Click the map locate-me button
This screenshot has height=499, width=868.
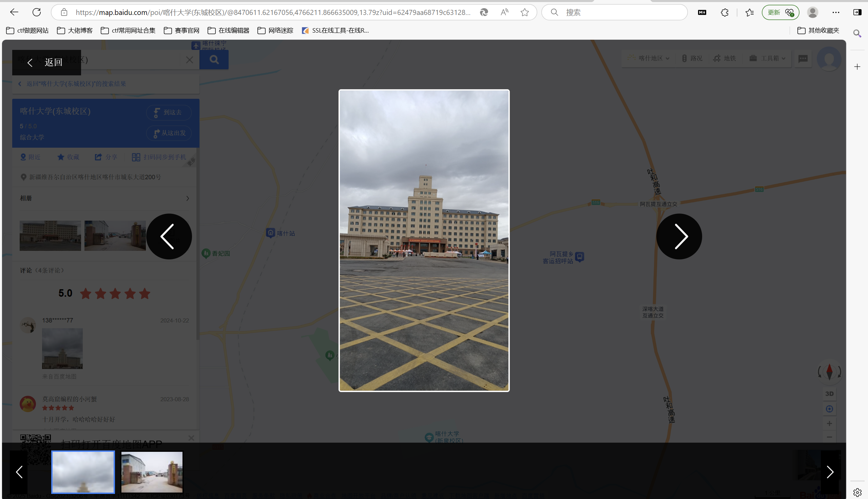point(829,409)
